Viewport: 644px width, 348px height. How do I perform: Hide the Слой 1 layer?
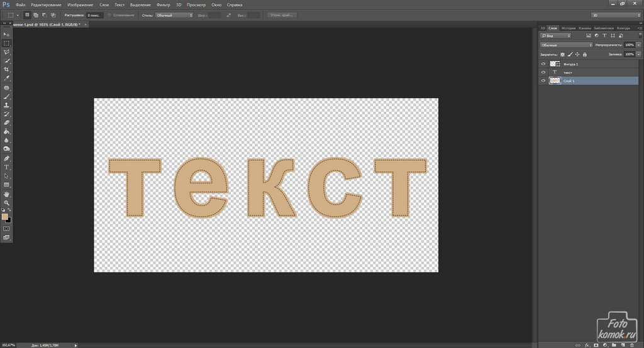[543, 81]
